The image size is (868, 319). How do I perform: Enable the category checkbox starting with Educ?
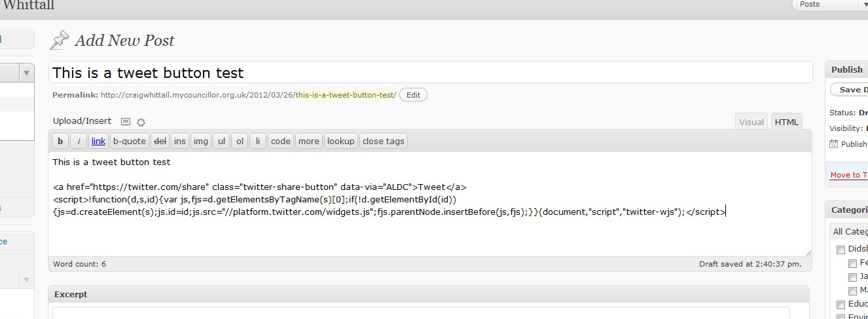841,305
